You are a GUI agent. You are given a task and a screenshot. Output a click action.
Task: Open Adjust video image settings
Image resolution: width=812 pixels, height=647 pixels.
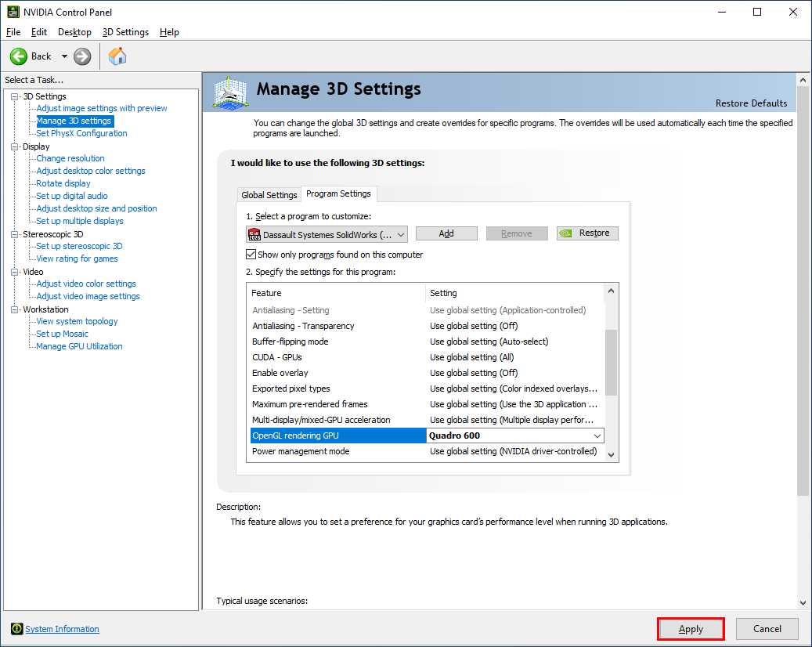tap(88, 296)
